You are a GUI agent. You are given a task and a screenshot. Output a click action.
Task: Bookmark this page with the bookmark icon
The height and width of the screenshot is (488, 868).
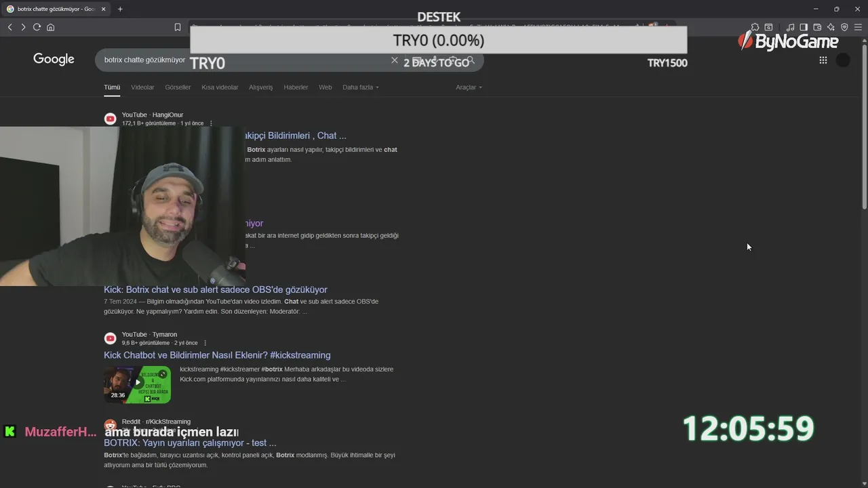178,27
